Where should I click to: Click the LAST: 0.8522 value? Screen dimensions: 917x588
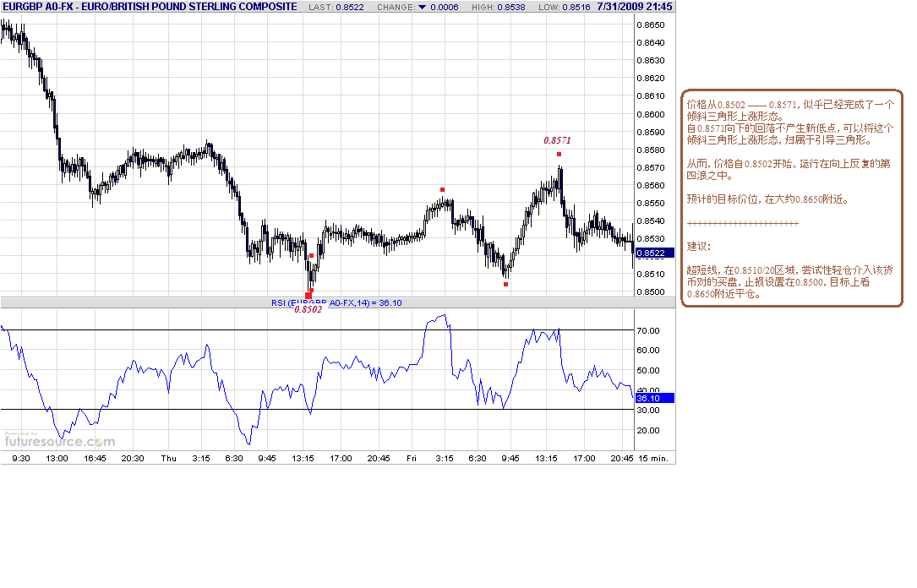point(336,7)
